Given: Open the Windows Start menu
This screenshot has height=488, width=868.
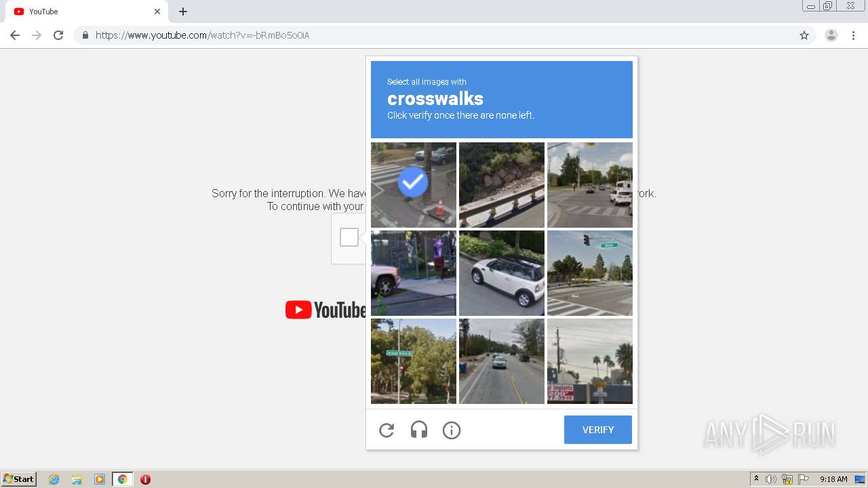Looking at the screenshot, I should (x=19, y=479).
